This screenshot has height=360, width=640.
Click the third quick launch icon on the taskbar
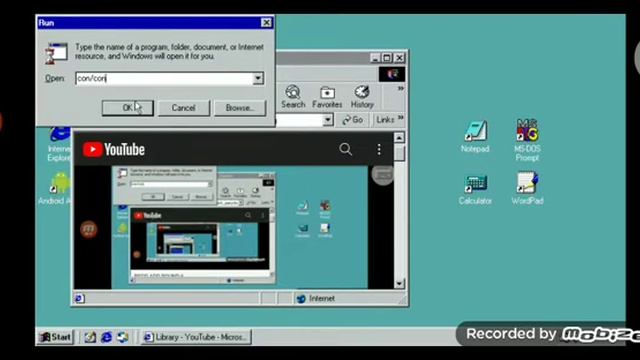(x=123, y=337)
